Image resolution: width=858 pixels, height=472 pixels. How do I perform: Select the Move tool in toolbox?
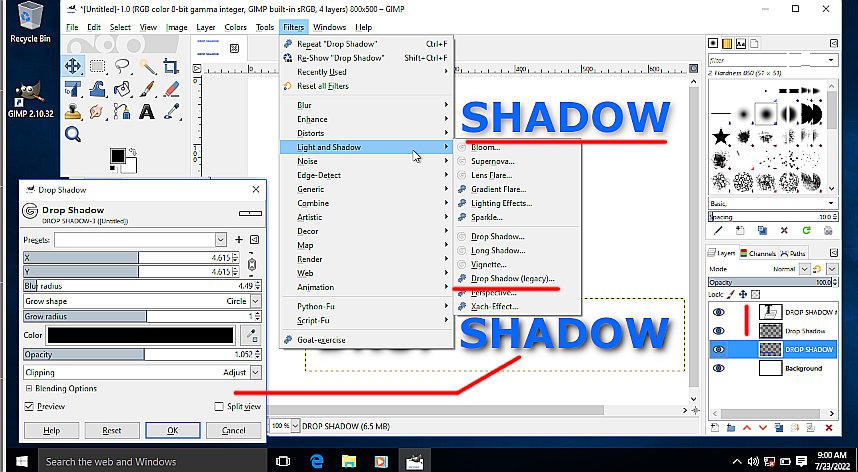click(73, 67)
